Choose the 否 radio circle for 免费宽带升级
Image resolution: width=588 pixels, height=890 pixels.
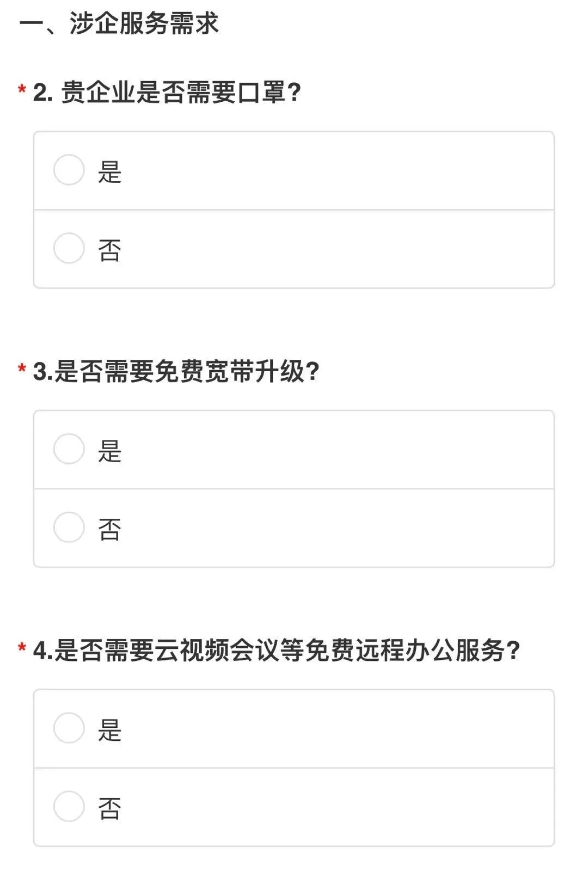(69, 527)
